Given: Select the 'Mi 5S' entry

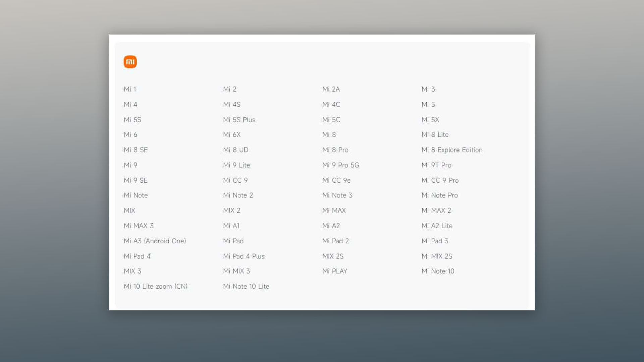Looking at the screenshot, I should [132, 120].
